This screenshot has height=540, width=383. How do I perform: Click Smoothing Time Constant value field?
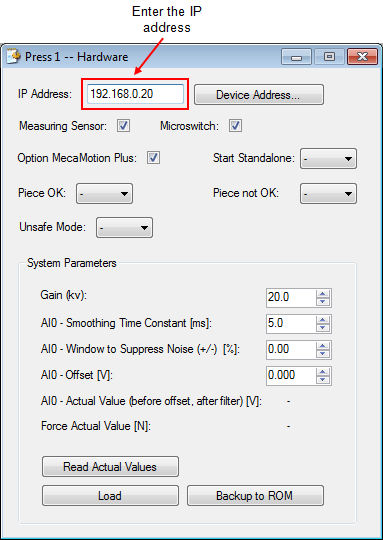pos(291,324)
